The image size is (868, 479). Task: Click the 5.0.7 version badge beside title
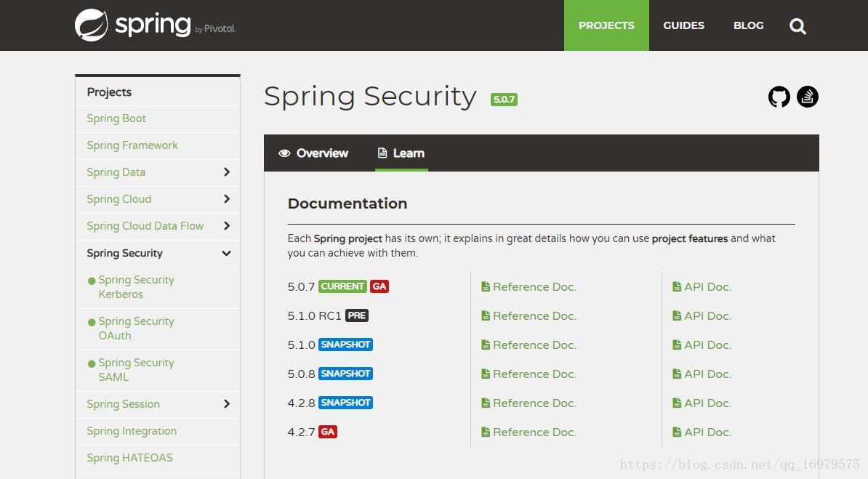[x=504, y=99]
